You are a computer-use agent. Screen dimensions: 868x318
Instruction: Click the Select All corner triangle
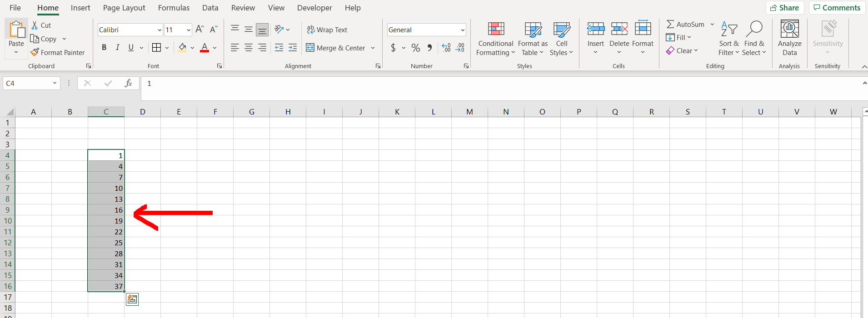[x=10, y=112]
